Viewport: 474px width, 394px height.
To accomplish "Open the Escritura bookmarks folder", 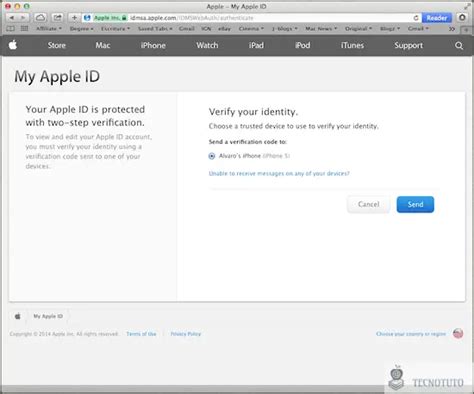I will click(x=115, y=29).
